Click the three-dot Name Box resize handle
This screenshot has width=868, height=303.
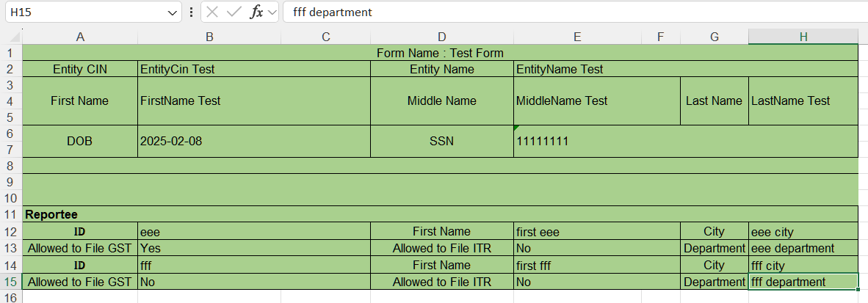[x=192, y=12]
